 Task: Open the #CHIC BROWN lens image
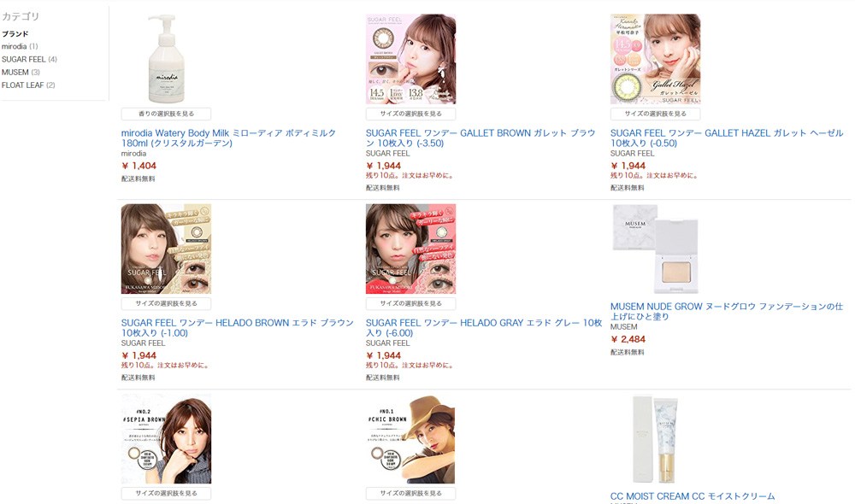[x=410, y=439]
